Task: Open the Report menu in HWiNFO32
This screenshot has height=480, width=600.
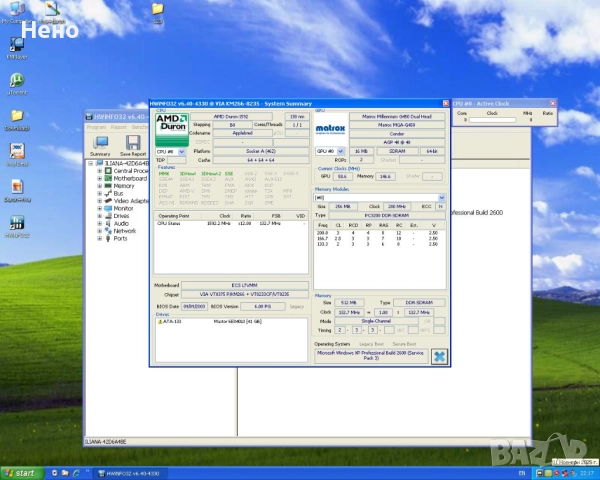Action: click(118, 127)
